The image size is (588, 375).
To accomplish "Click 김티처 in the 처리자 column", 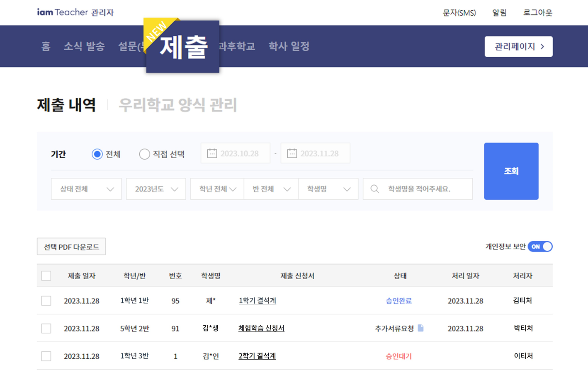I will (522, 300).
